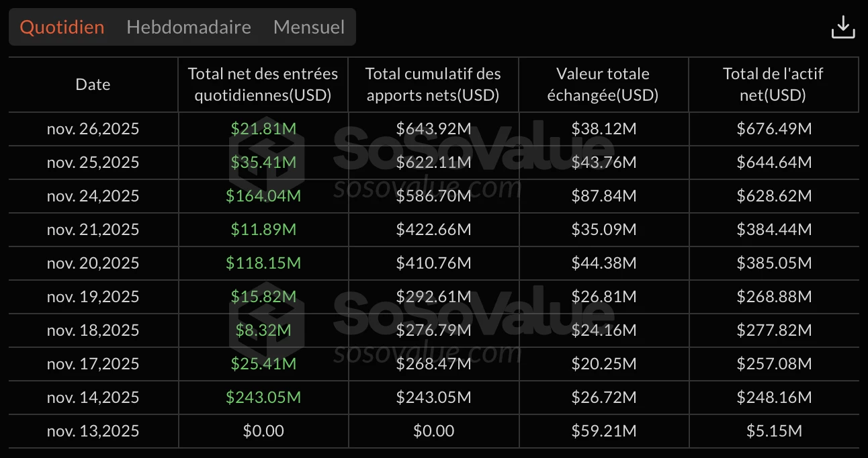Click the nov. 13,2025 row
The width and height of the screenshot is (868, 458).
93,430
